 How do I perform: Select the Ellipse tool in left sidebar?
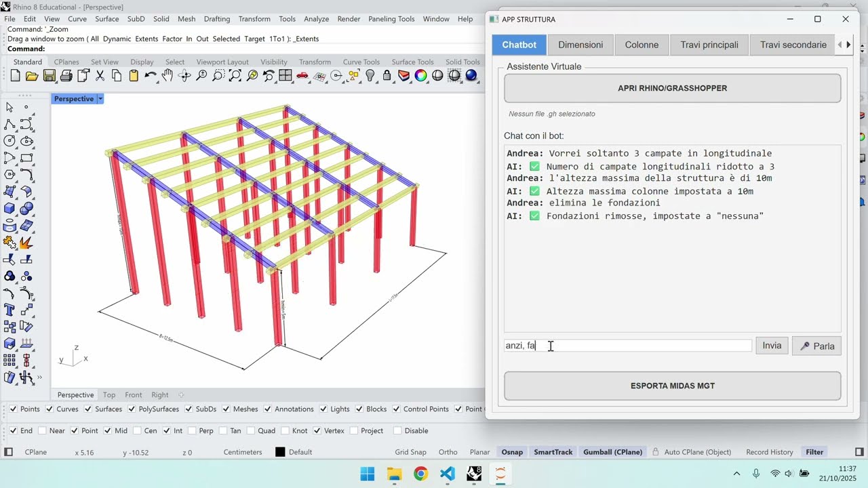point(26,141)
